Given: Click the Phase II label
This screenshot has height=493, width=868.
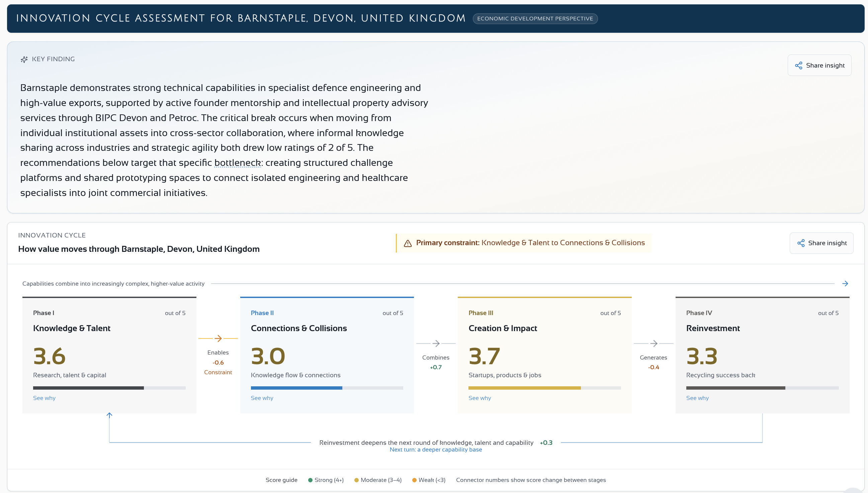Looking at the screenshot, I should [x=262, y=313].
